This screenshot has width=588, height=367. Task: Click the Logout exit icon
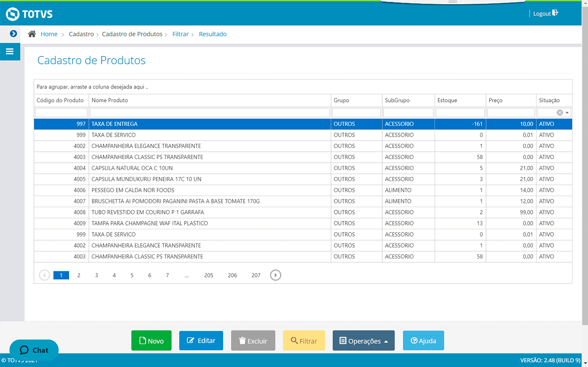click(x=555, y=13)
